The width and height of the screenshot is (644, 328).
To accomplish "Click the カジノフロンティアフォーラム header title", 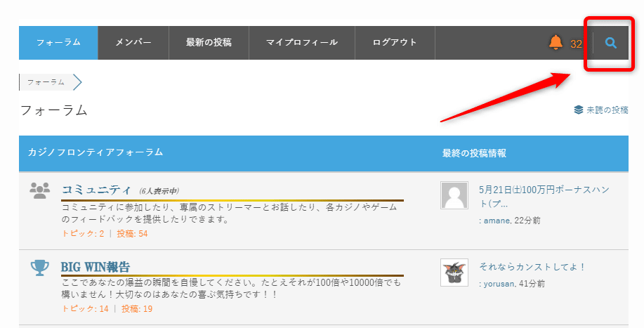I will coord(96,152).
